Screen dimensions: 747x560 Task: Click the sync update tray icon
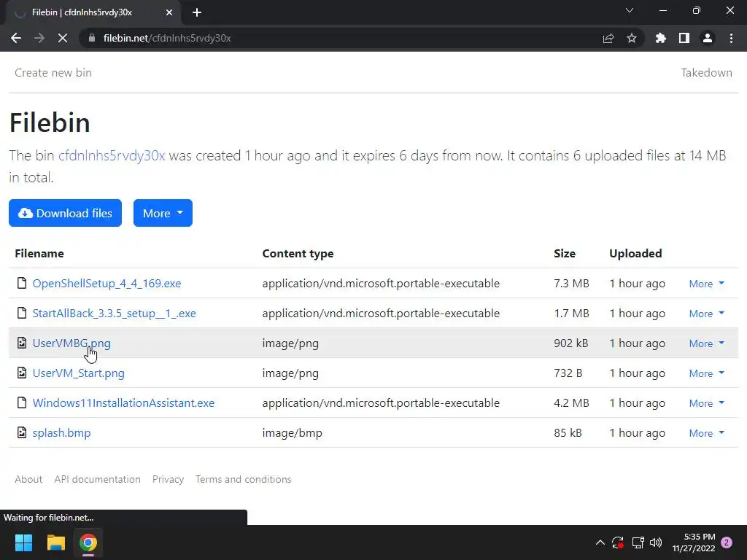coord(618,542)
